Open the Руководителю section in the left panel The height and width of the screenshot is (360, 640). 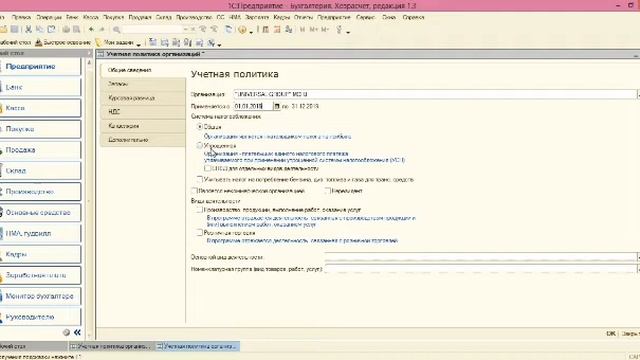tap(40, 317)
